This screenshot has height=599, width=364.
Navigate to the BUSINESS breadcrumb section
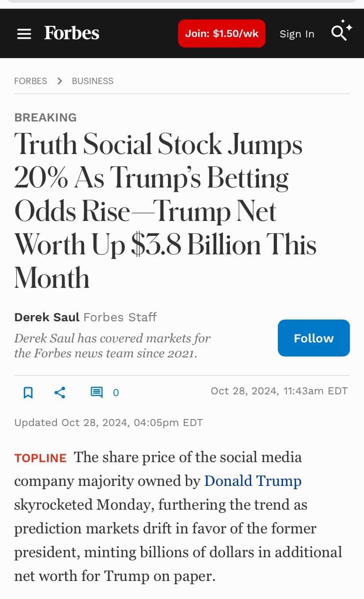click(x=92, y=81)
